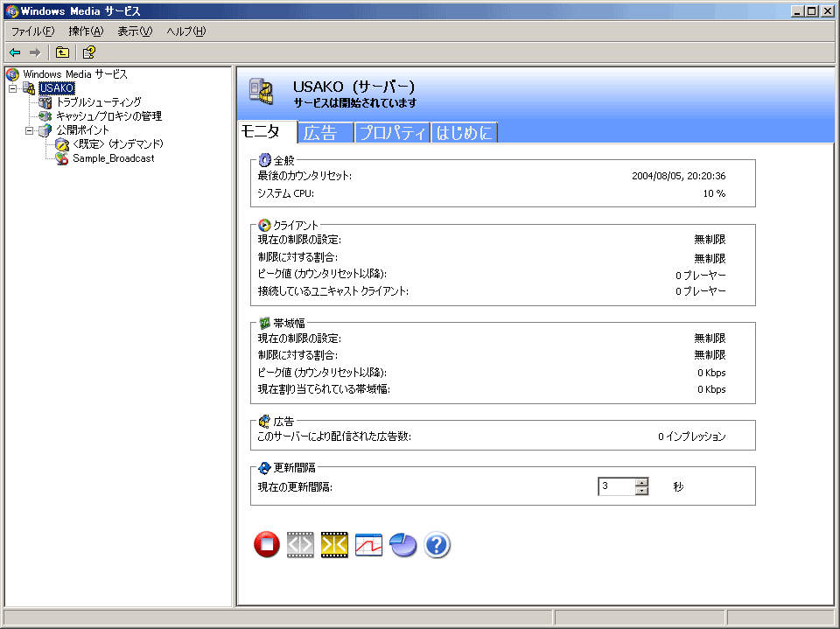Decrease update interval with down spinner
Viewport: 840px width, 629px height.
pos(641,491)
